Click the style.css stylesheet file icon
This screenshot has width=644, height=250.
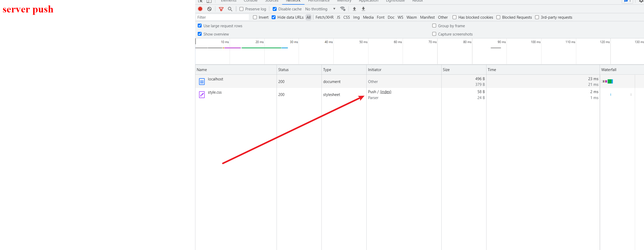(202, 95)
